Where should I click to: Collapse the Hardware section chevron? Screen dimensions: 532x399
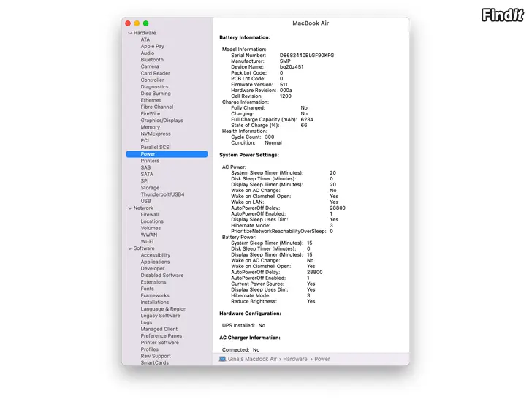tap(129, 34)
